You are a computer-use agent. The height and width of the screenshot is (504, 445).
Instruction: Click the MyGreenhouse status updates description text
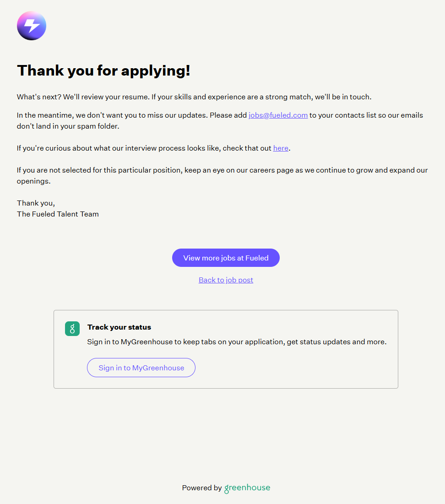pyautogui.click(x=237, y=342)
